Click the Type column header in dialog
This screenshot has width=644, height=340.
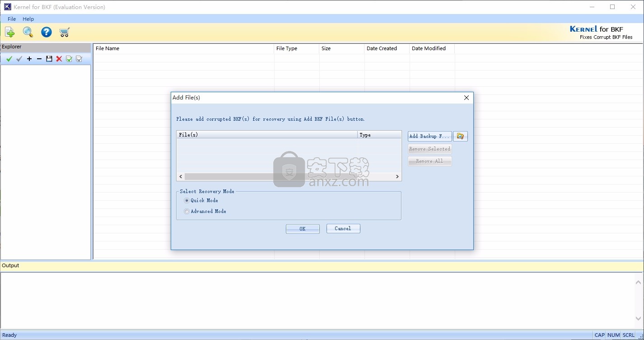[379, 135]
